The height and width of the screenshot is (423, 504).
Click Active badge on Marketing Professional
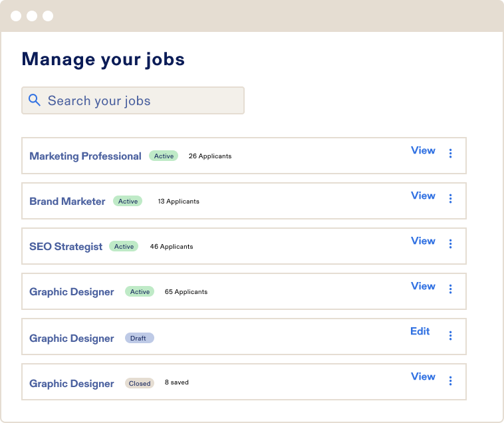click(164, 156)
